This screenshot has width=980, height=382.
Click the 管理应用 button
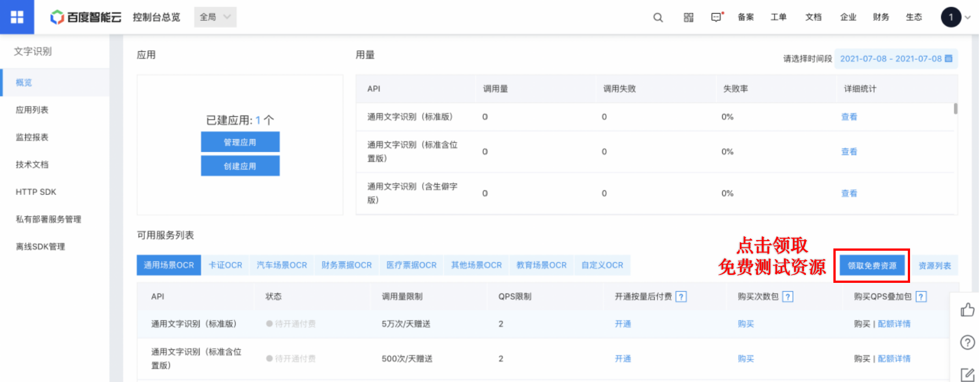[240, 142]
